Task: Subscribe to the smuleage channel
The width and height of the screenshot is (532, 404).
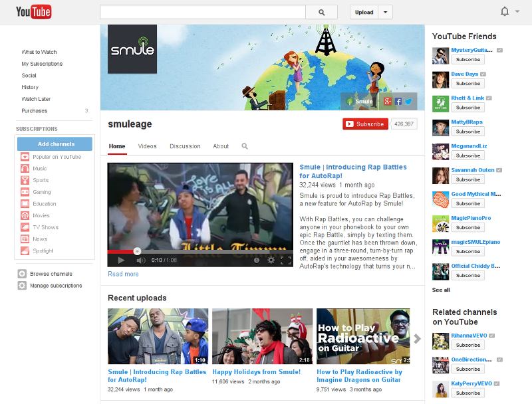Action: pos(365,124)
